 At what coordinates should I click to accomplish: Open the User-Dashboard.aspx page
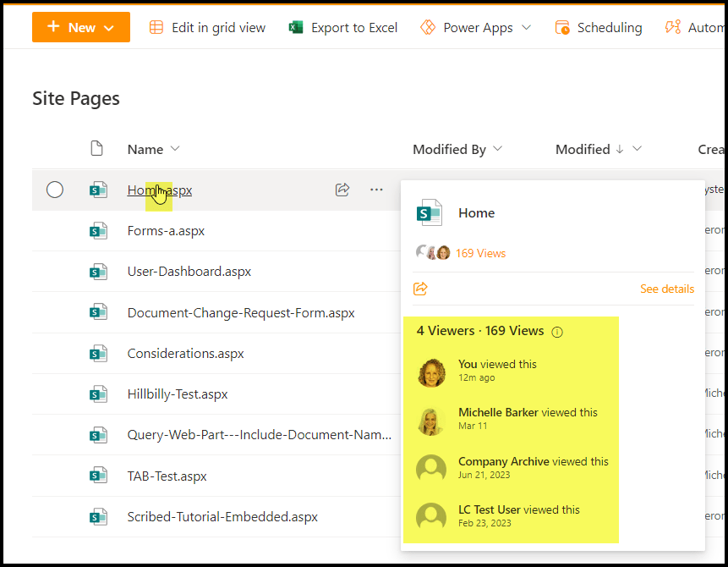(x=189, y=272)
